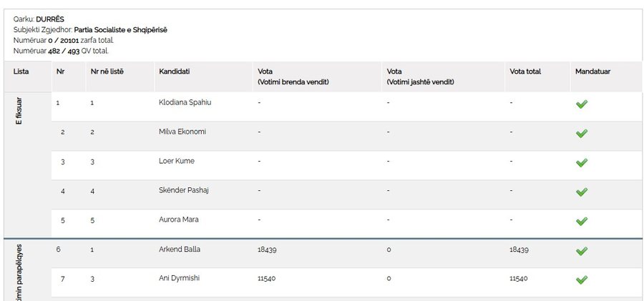
Task: Click the Nr në listë header
Action: 107,71
